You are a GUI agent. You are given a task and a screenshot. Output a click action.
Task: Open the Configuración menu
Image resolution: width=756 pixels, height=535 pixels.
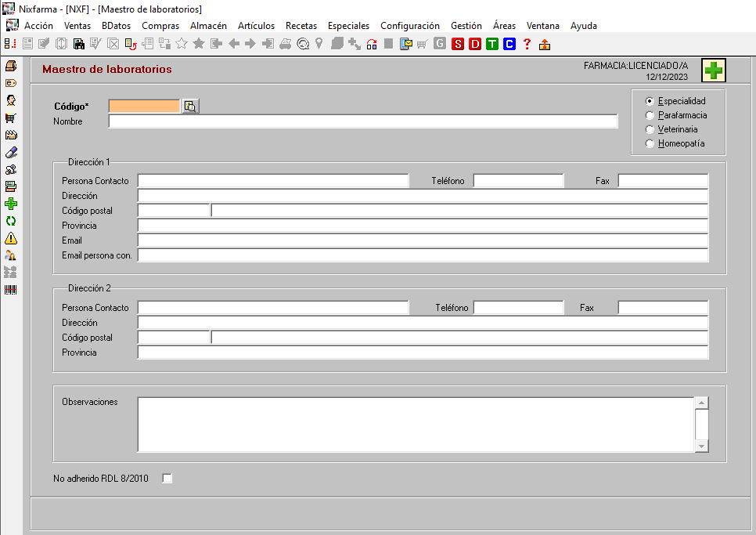coord(410,26)
